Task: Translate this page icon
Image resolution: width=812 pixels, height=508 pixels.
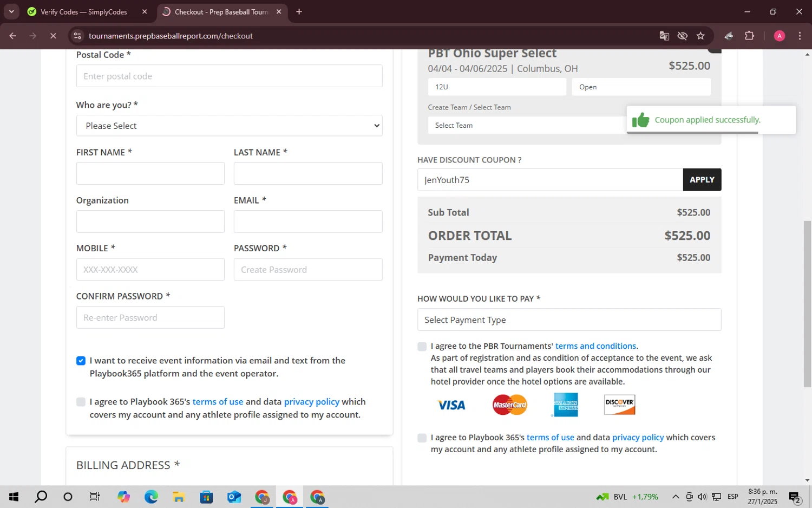Action: coord(664,36)
